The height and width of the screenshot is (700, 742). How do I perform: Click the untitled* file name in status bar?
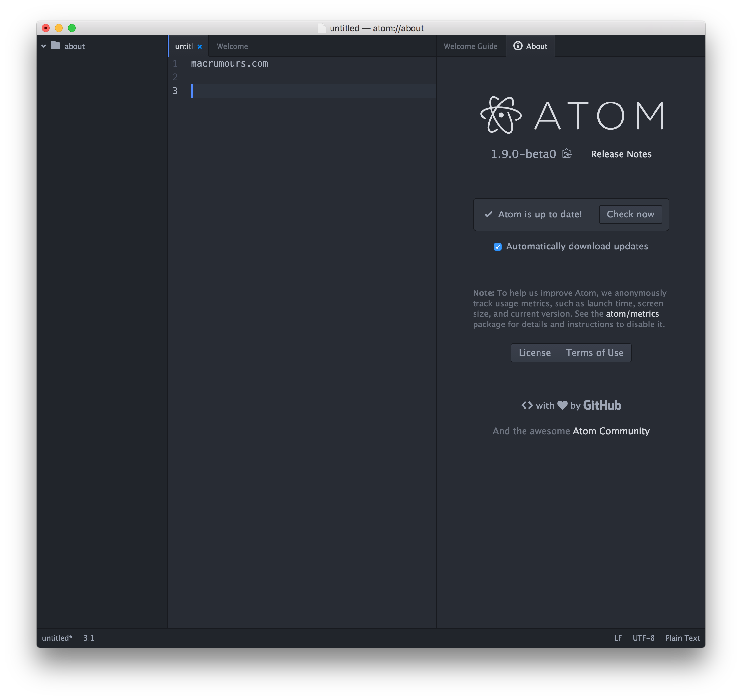(57, 638)
